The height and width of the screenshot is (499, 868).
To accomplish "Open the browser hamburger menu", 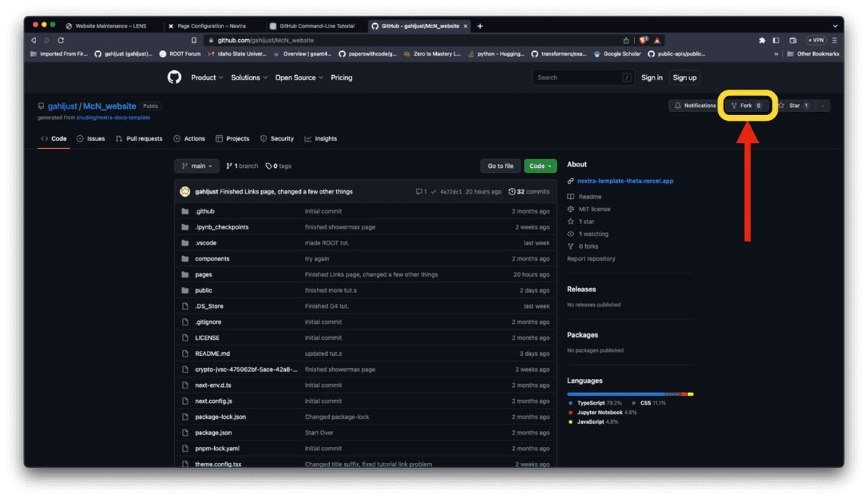I will click(x=834, y=40).
